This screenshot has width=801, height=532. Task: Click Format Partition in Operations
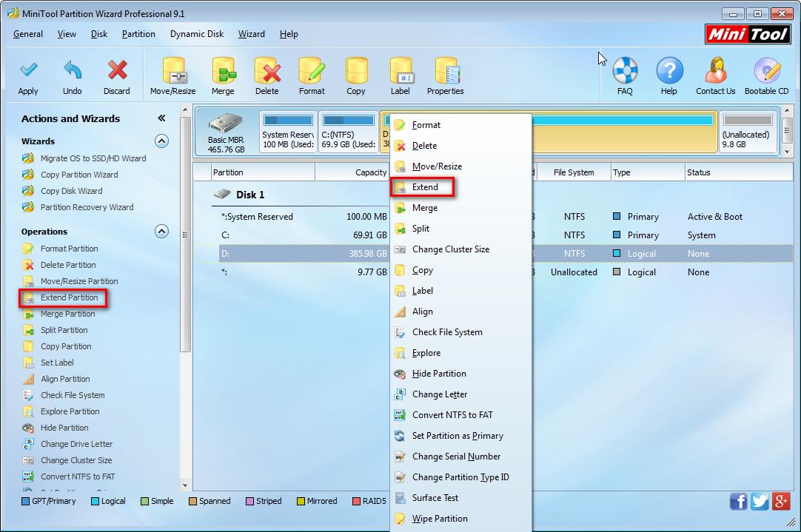click(69, 249)
